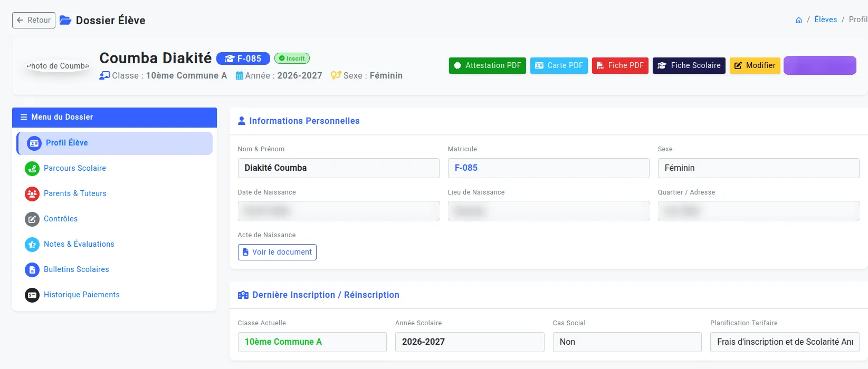868x369 pixels.
Task: Click Voir le document button
Action: [x=277, y=252]
